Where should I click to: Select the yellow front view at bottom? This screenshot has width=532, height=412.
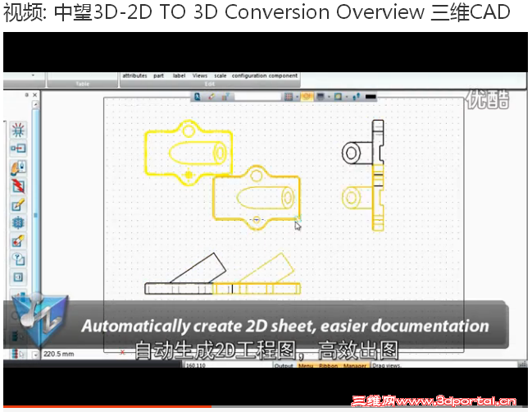[257, 273]
